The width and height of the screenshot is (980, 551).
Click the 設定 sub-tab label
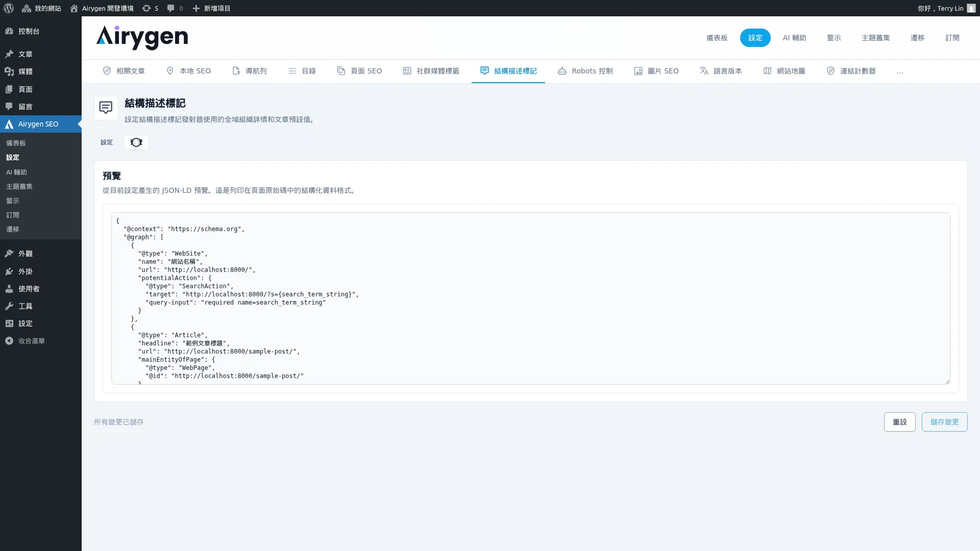(x=107, y=142)
